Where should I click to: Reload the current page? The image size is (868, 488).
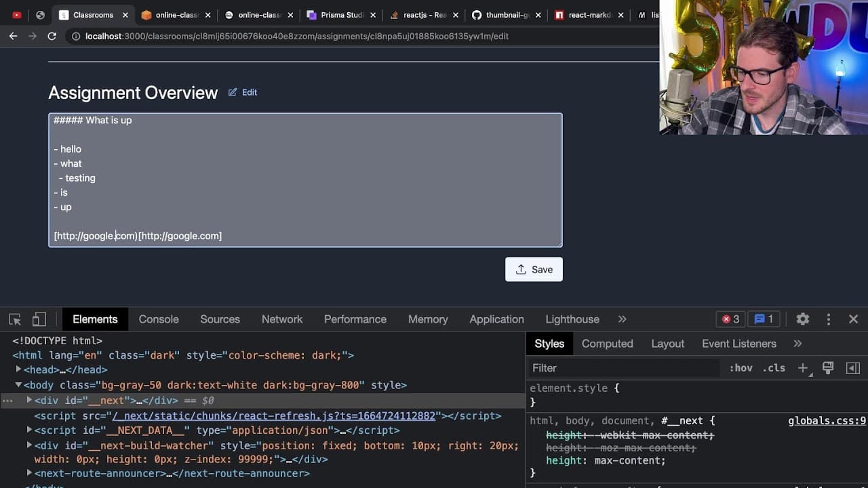(x=52, y=36)
